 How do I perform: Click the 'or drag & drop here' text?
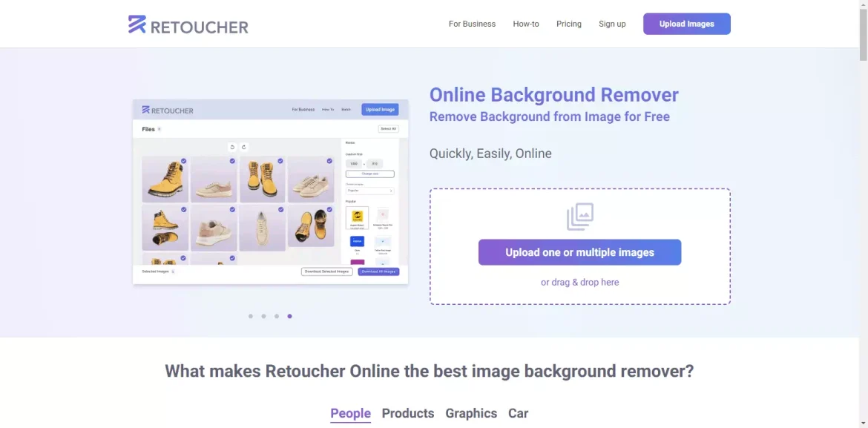click(579, 283)
